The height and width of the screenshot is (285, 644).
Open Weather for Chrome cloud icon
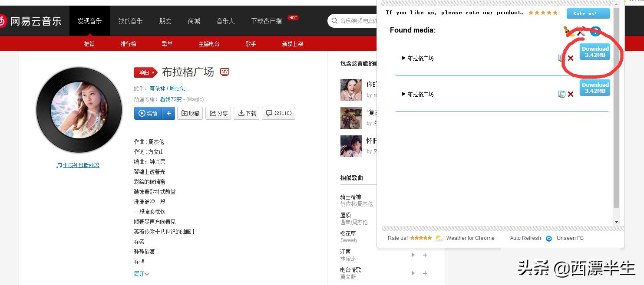[x=439, y=238]
